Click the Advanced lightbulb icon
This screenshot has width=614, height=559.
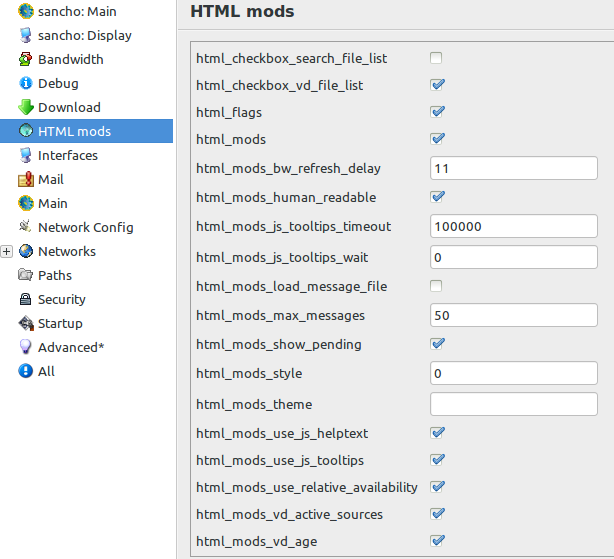point(25,347)
